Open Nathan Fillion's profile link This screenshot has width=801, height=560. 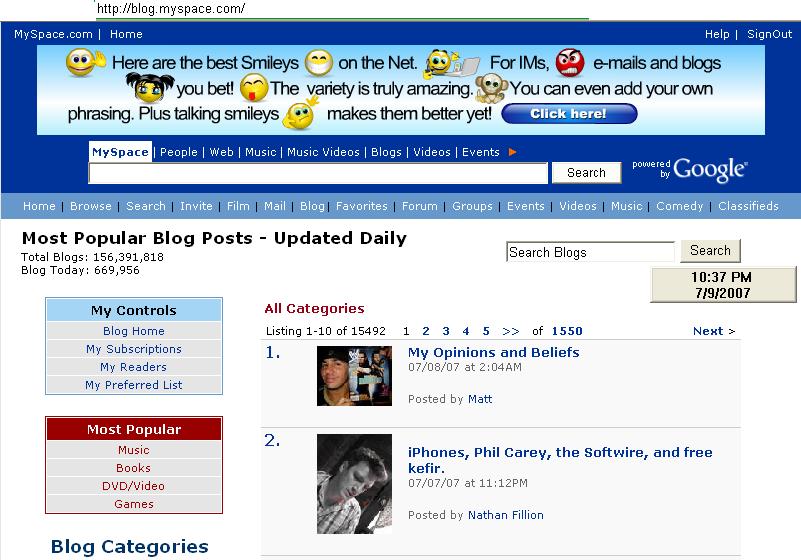point(506,515)
